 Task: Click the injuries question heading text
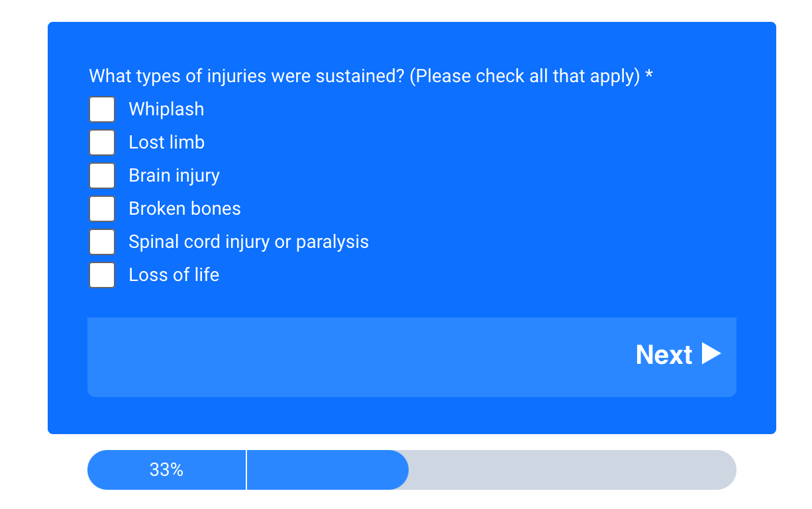coord(364,76)
